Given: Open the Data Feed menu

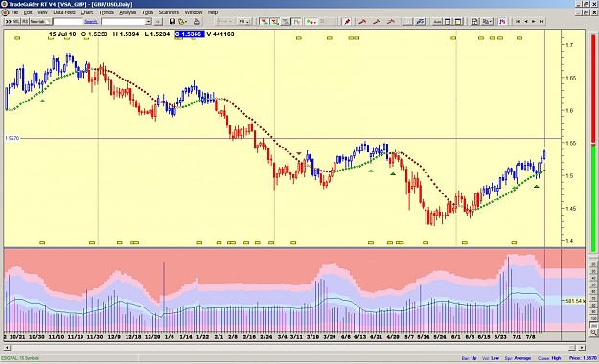Looking at the screenshot, I should click(64, 12).
